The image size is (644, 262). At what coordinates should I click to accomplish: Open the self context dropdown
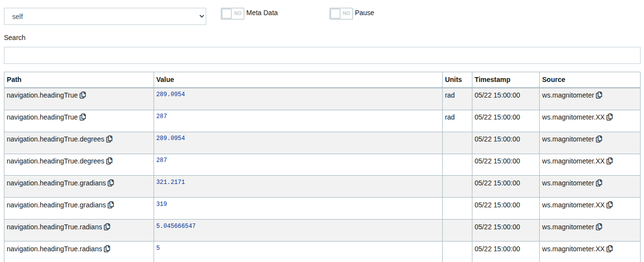click(x=105, y=16)
